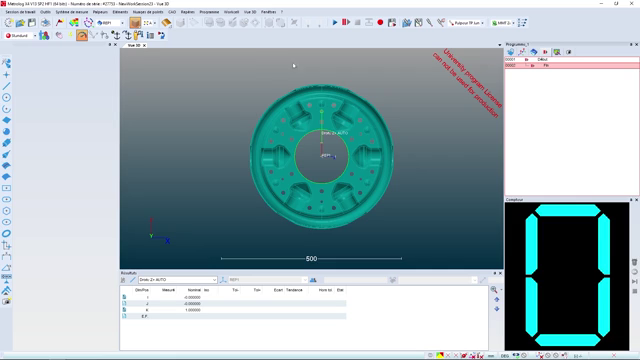
Task: Click the blue curved arrow icon
Action: 162,36
